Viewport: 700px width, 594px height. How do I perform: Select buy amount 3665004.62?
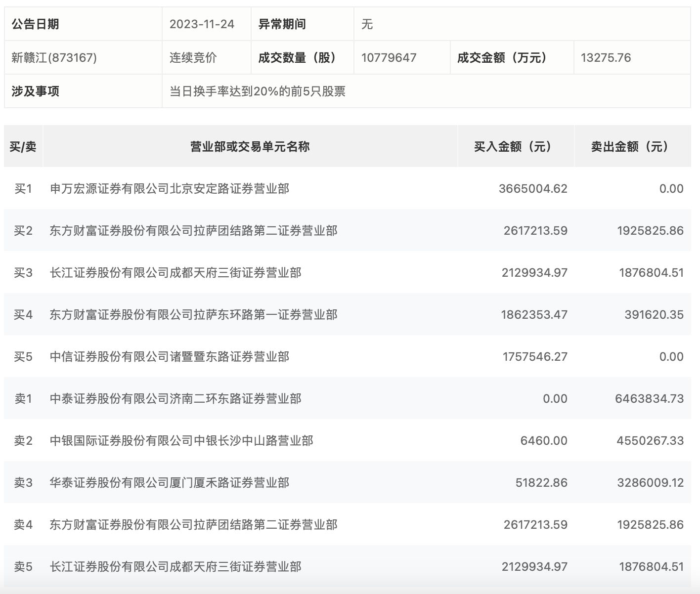pos(533,188)
